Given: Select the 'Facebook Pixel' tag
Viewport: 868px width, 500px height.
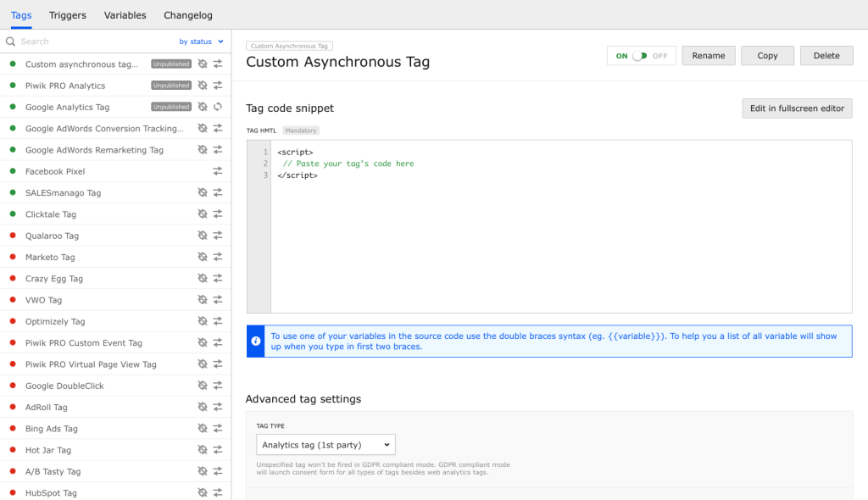Looking at the screenshot, I should point(55,172).
